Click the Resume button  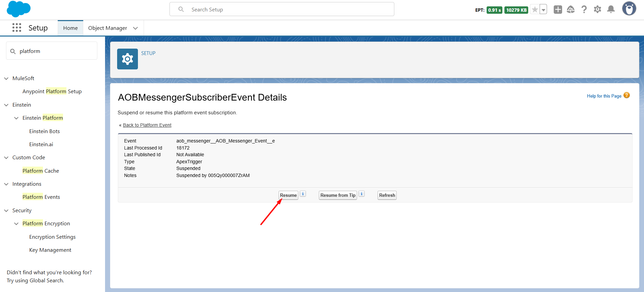[288, 195]
